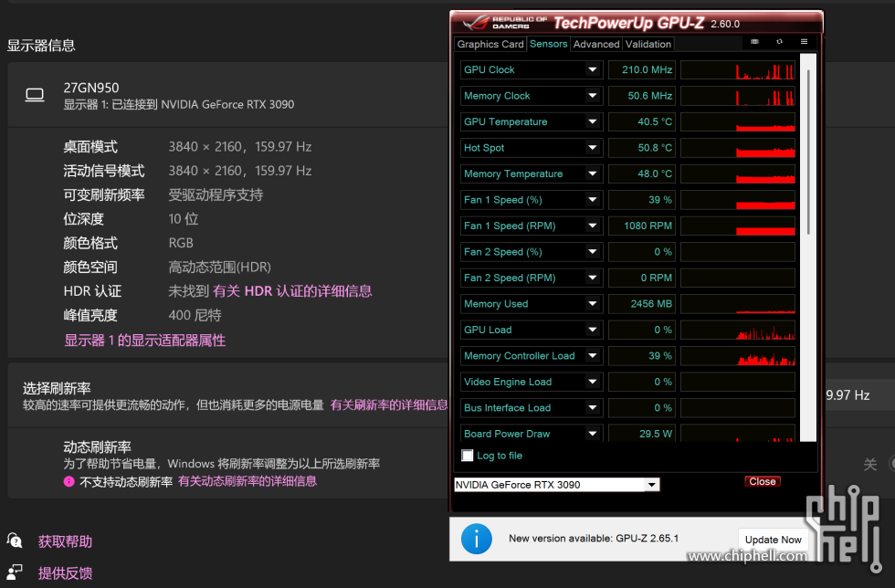This screenshot has height=588, width=895.
Task: Open the Memory Used dropdown
Action: coord(593,304)
